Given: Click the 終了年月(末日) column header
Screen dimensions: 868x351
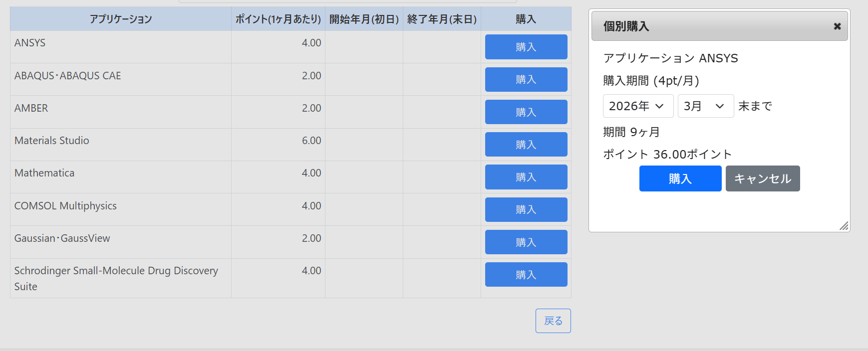Looking at the screenshot, I should [442, 19].
